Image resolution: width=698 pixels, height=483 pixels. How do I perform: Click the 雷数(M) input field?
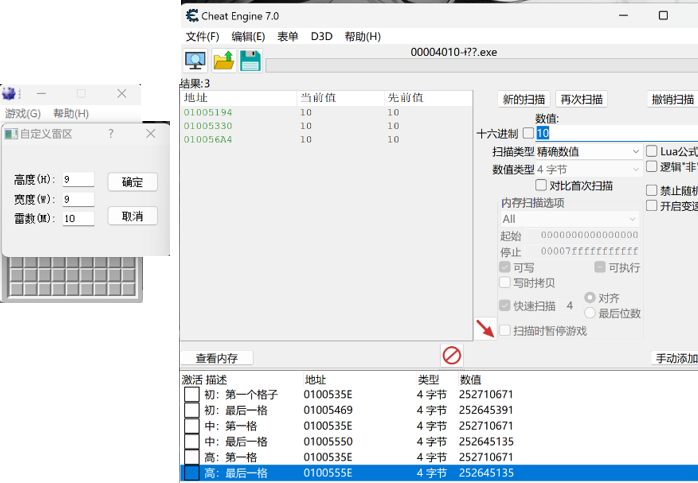coord(78,219)
